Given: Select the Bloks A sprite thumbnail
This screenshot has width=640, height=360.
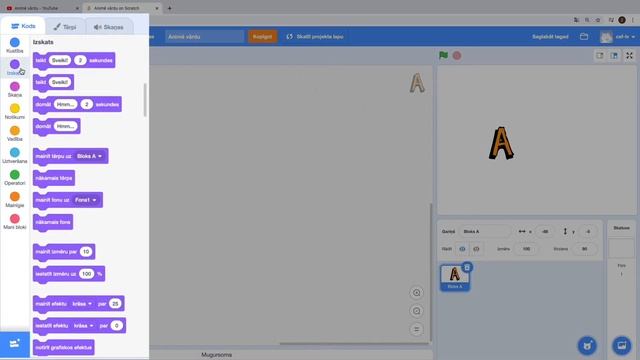Looking at the screenshot, I should [455, 278].
